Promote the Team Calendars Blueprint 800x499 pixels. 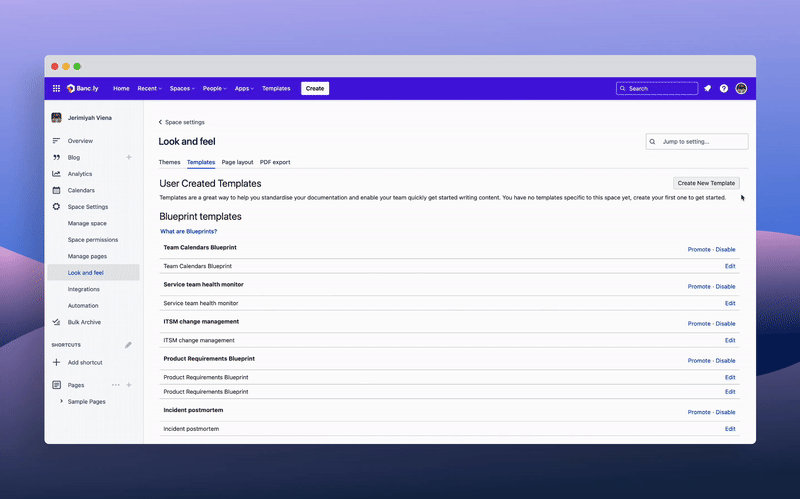pos(699,250)
